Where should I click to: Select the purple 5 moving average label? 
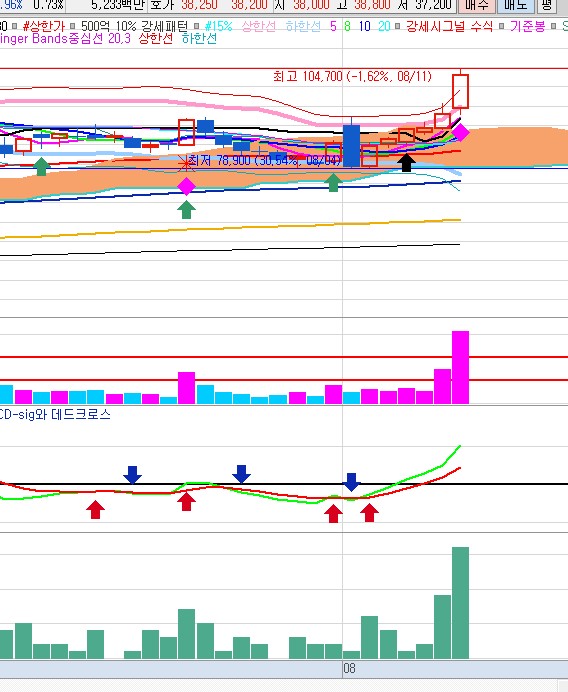pos(333,26)
